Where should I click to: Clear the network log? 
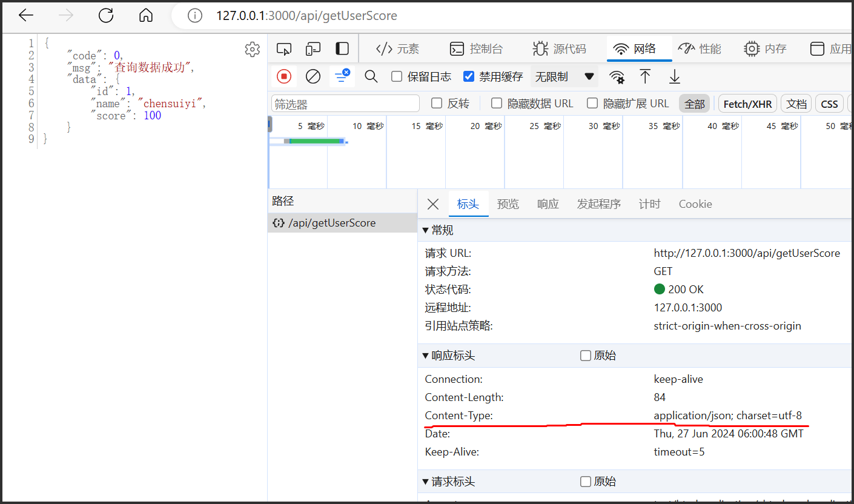(313, 76)
